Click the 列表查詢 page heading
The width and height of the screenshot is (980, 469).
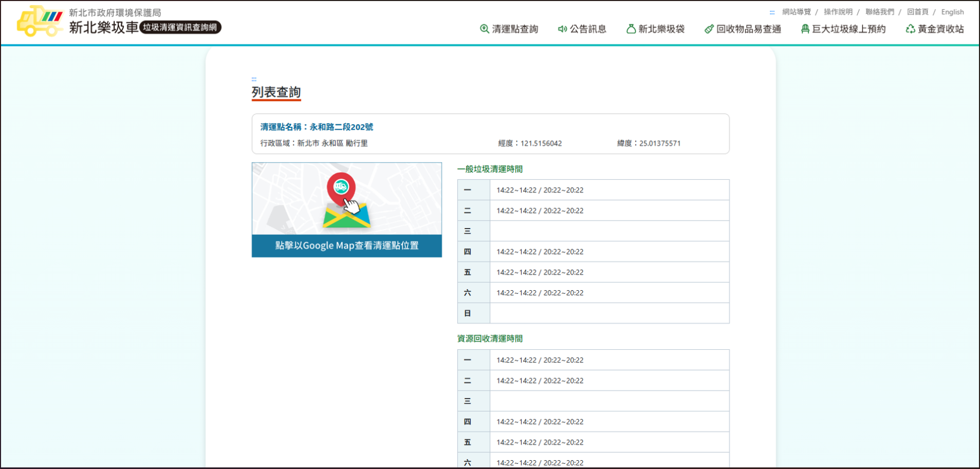tap(276, 92)
